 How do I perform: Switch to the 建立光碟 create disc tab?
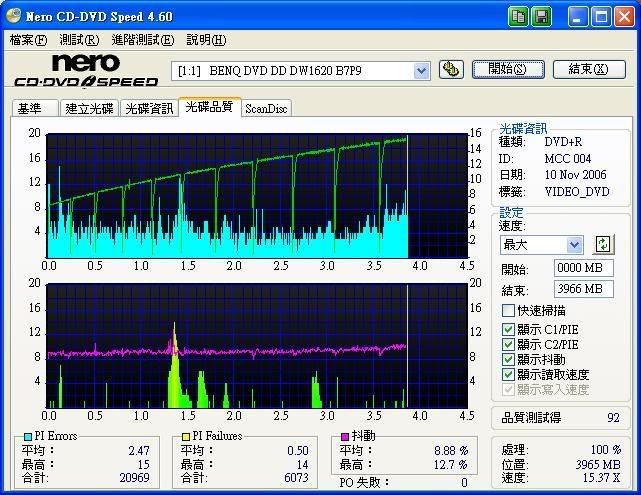[x=89, y=108]
